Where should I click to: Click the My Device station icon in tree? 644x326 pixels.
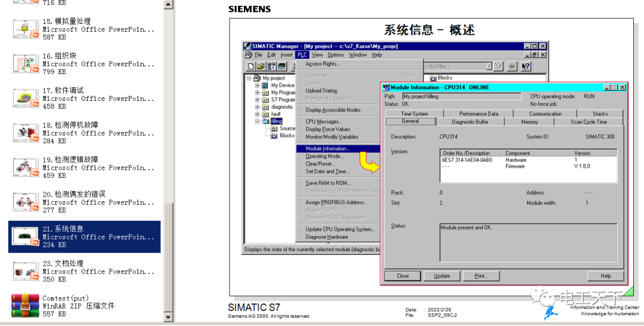[265, 85]
